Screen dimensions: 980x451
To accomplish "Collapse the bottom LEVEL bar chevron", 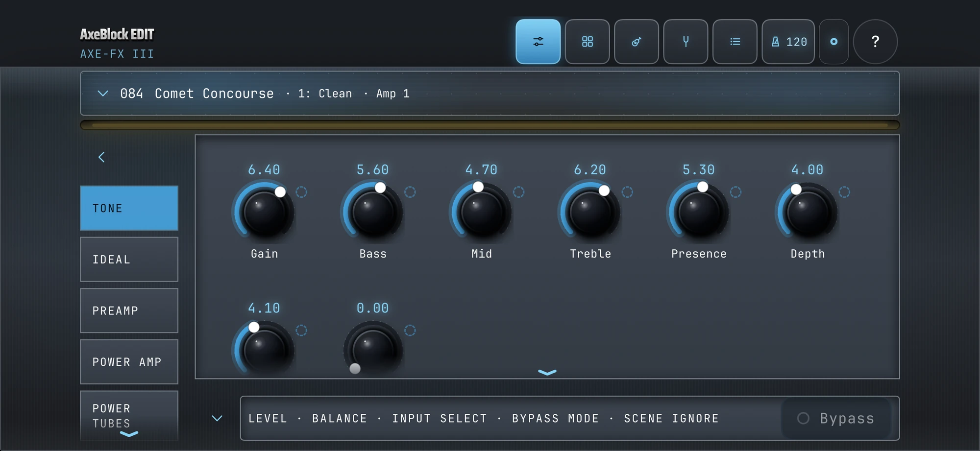I will pos(217,418).
